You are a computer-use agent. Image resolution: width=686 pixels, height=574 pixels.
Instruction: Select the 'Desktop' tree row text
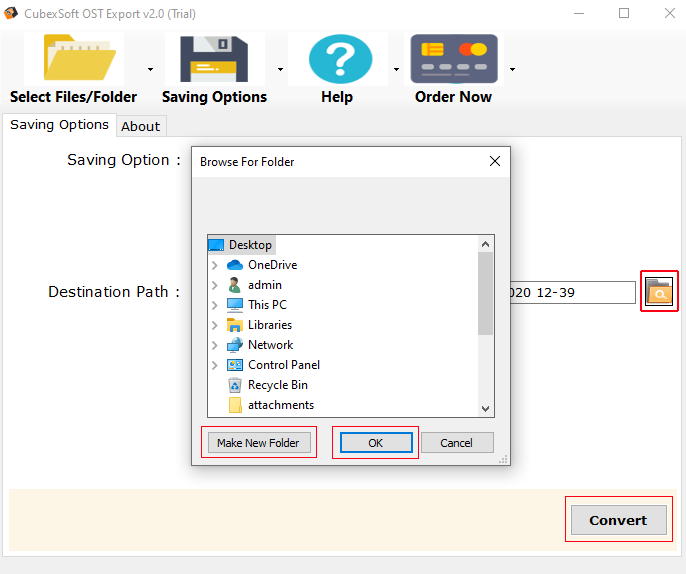click(250, 245)
